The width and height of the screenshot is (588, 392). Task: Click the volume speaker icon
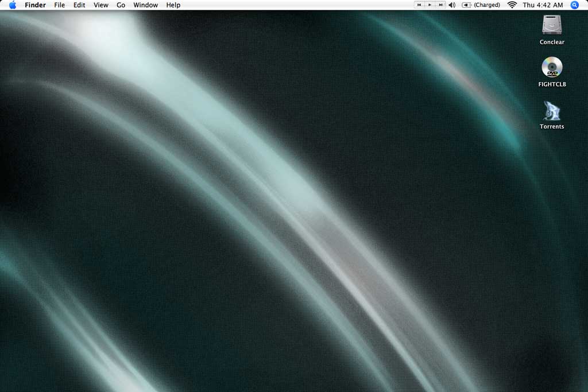coord(452,5)
